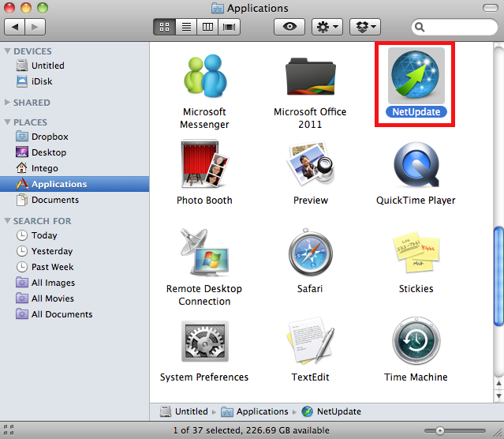Open Documents in the sidebar
Screen dimensions: 504x439
click(x=75, y=200)
